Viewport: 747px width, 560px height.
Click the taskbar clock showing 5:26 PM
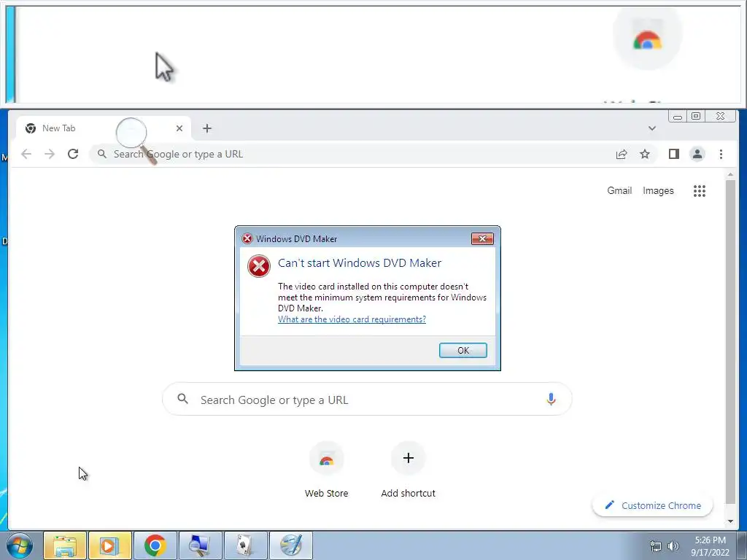tap(710, 546)
